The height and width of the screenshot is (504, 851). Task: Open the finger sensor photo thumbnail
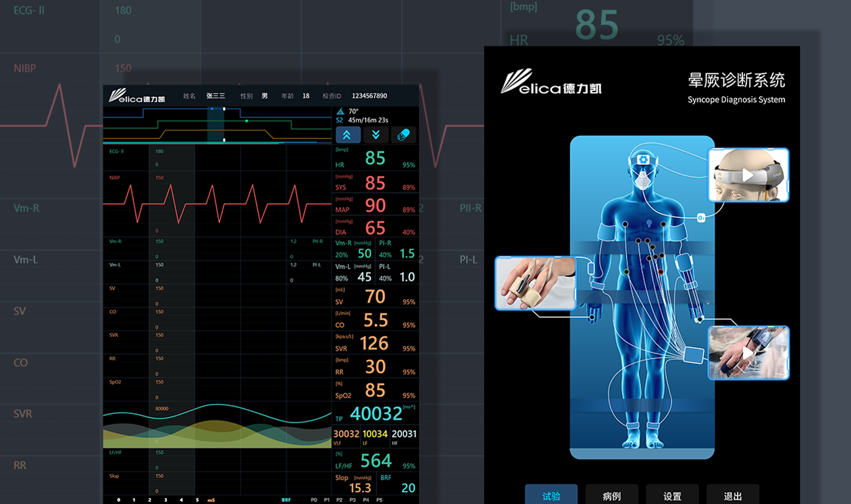coord(535,283)
